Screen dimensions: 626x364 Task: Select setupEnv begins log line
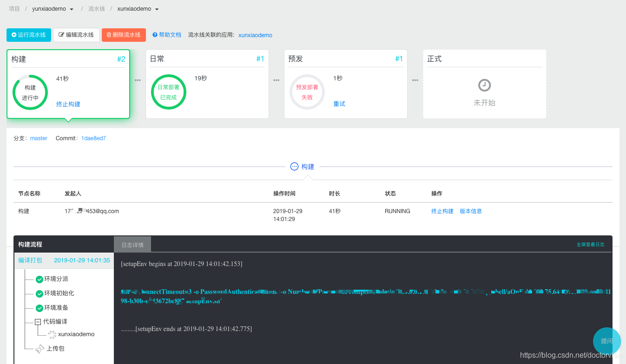pos(181,264)
